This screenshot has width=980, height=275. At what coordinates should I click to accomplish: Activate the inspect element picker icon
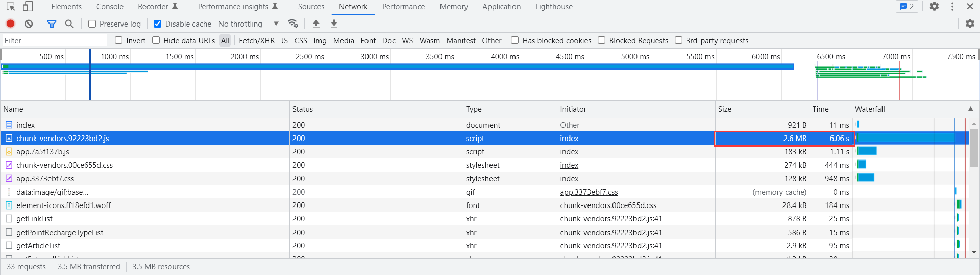point(11,7)
